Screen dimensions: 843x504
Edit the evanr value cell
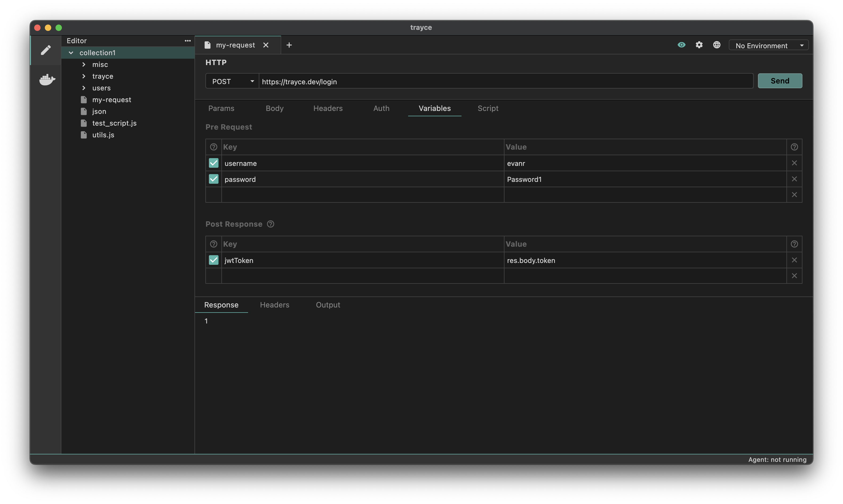645,163
